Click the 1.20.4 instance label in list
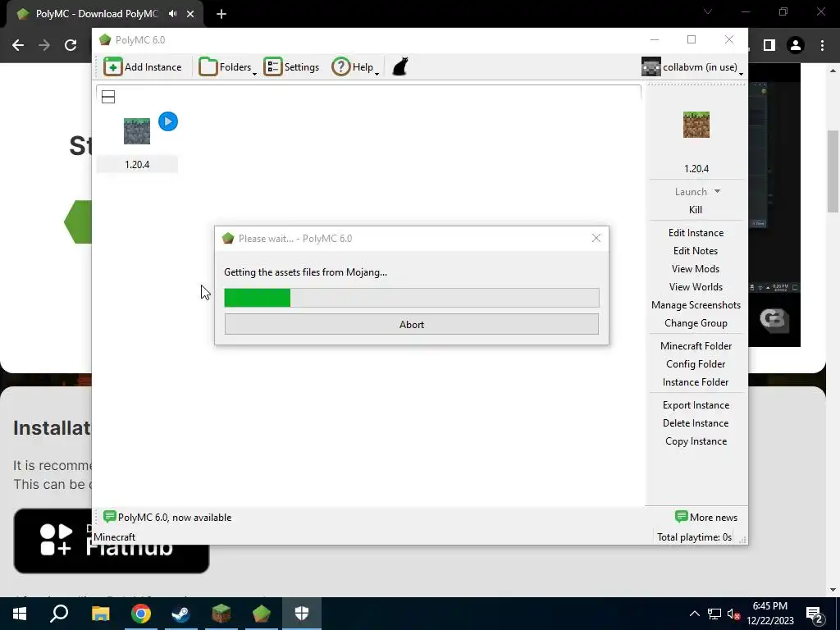 (x=137, y=164)
